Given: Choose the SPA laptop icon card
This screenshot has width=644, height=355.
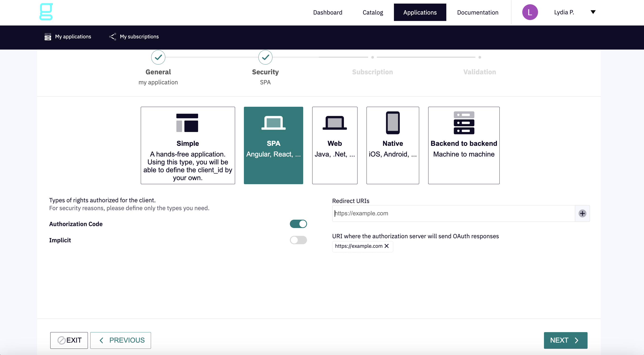Looking at the screenshot, I should 273,123.
